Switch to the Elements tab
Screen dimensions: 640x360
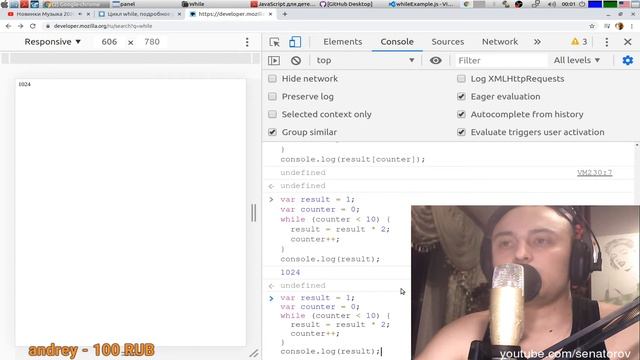342,42
